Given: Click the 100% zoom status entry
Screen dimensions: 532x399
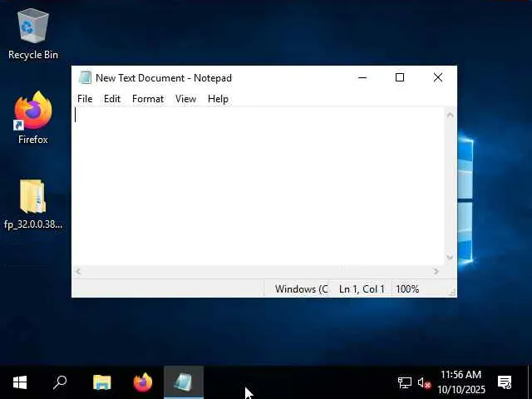Looking at the screenshot, I should click(407, 289).
